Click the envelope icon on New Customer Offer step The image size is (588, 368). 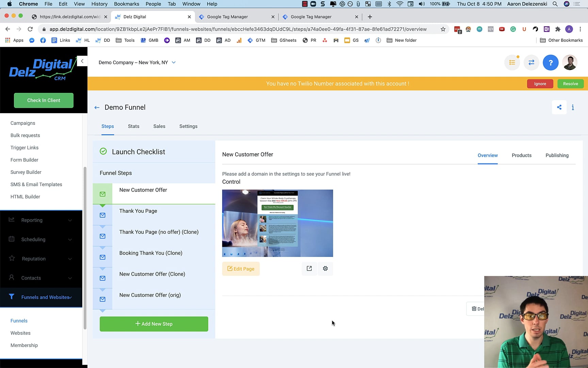102,194
